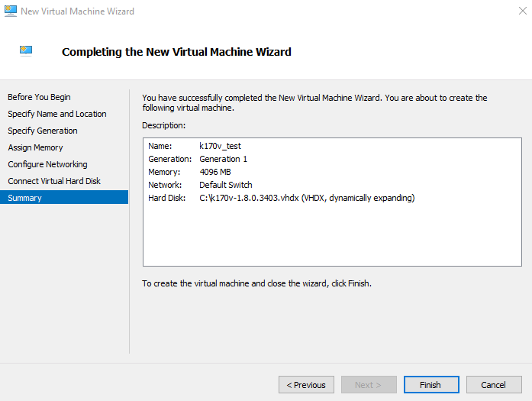This screenshot has width=532, height=401.
Task: Click the wizard icon in title bar
Action: (10, 11)
